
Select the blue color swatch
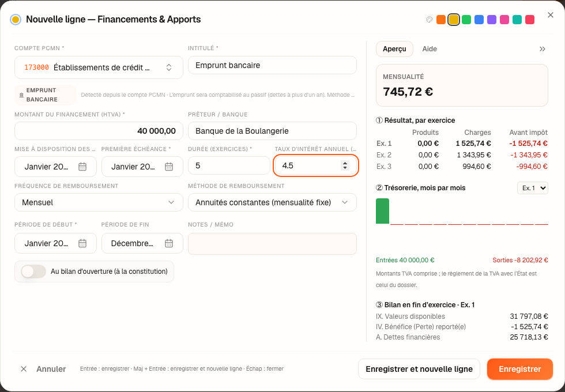(479, 20)
